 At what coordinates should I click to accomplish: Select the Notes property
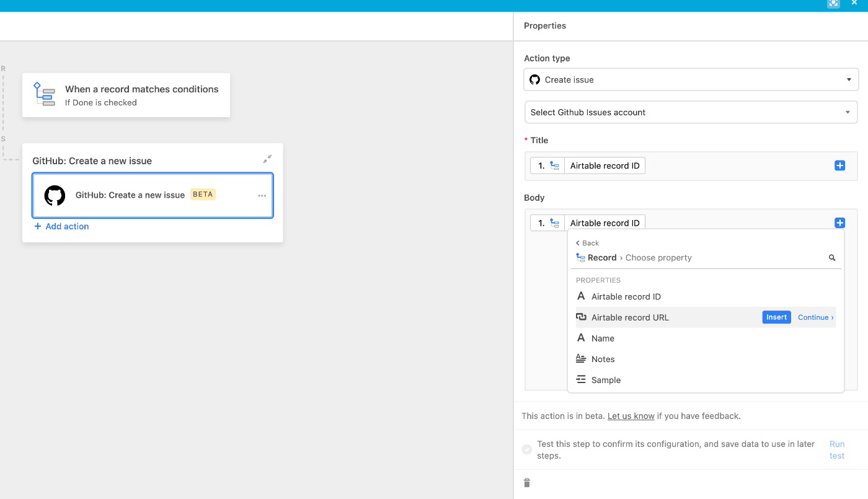[706, 359]
